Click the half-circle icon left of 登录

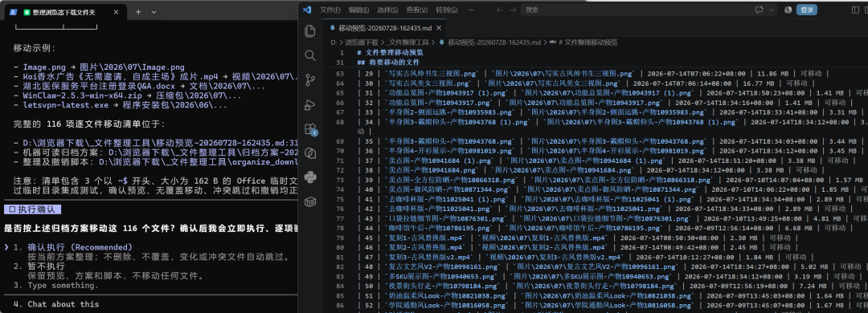788,10
